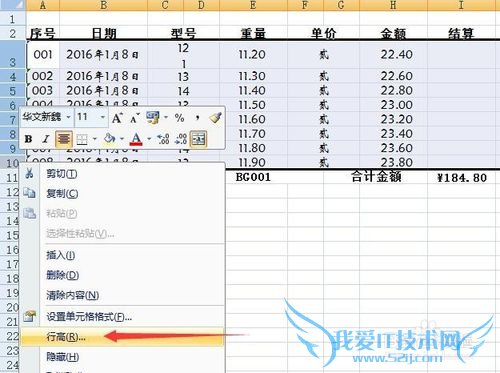The image size is (500, 373).
Task: Click the scissors cut icon
Action: (x=29, y=173)
